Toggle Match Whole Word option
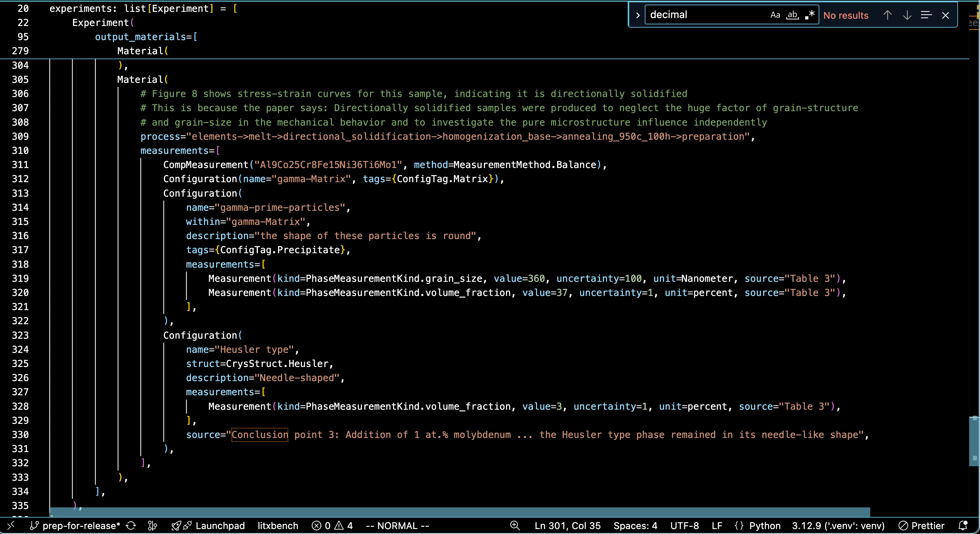980x534 pixels. coord(792,15)
